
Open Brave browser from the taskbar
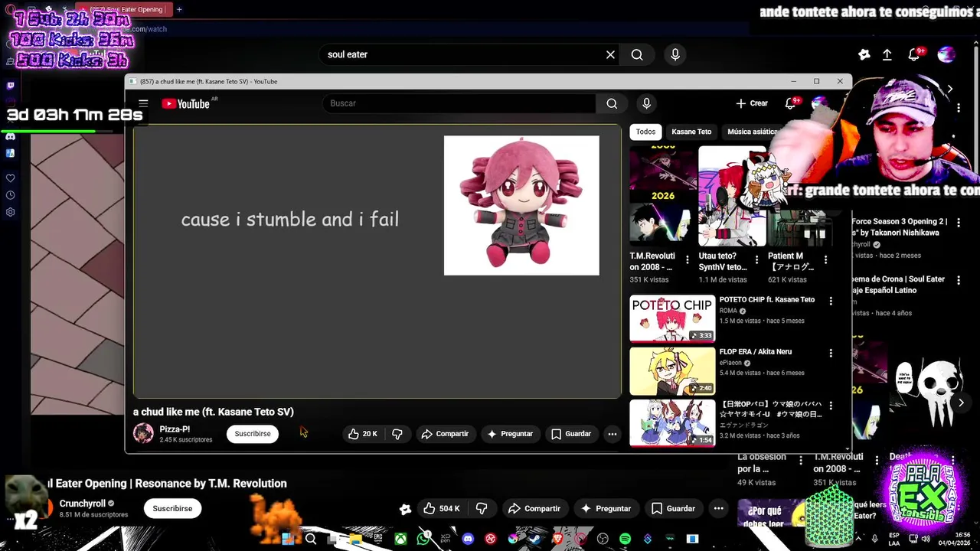coord(557,539)
